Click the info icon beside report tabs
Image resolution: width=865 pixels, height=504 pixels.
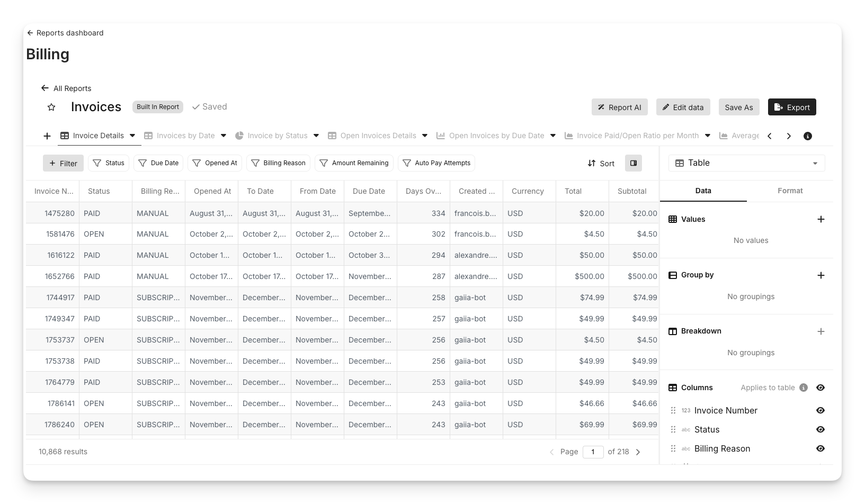click(807, 136)
